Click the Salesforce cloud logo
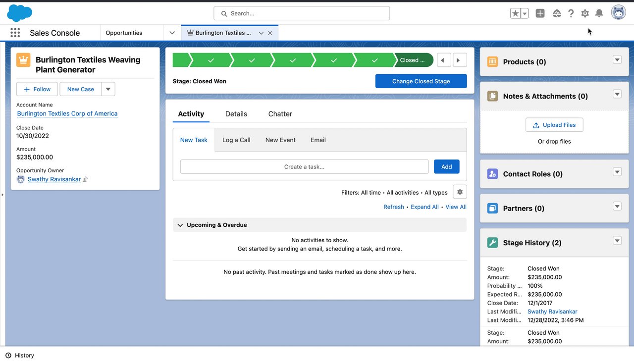The image size is (634, 364). [x=20, y=13]
